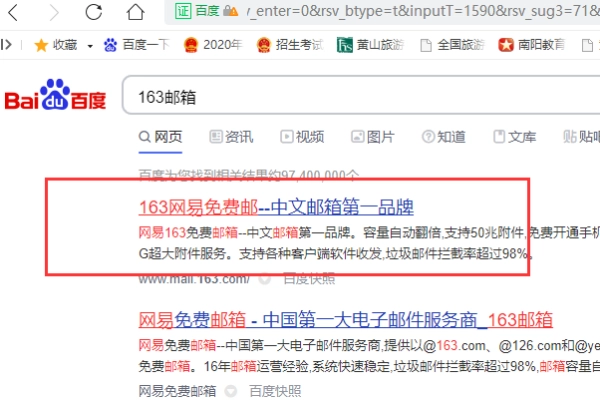Image resolution: width=600 pixels, height=400 pixels.
Task: Click the emblem icon of 招生考试 bookmark
Action: tap(264, 45)
